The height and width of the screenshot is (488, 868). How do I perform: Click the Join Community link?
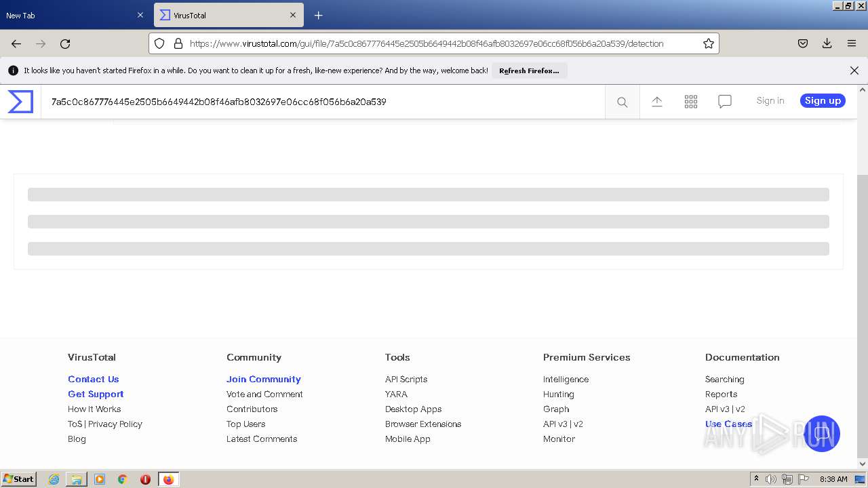click(264, 379)
